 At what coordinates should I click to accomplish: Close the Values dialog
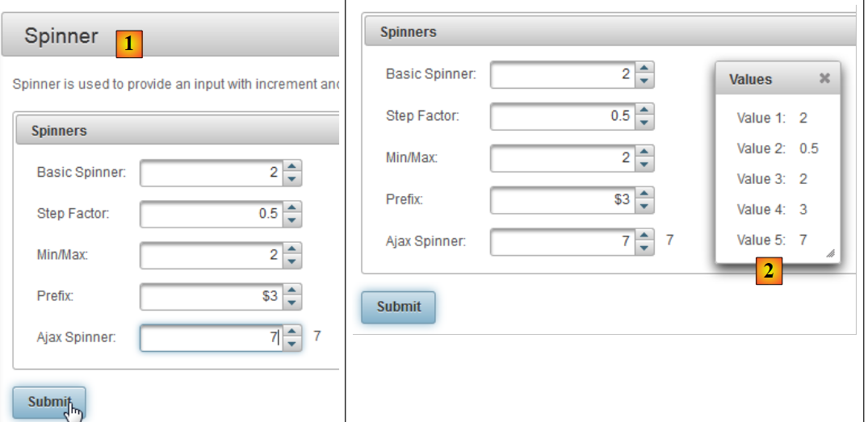point(824,78)
